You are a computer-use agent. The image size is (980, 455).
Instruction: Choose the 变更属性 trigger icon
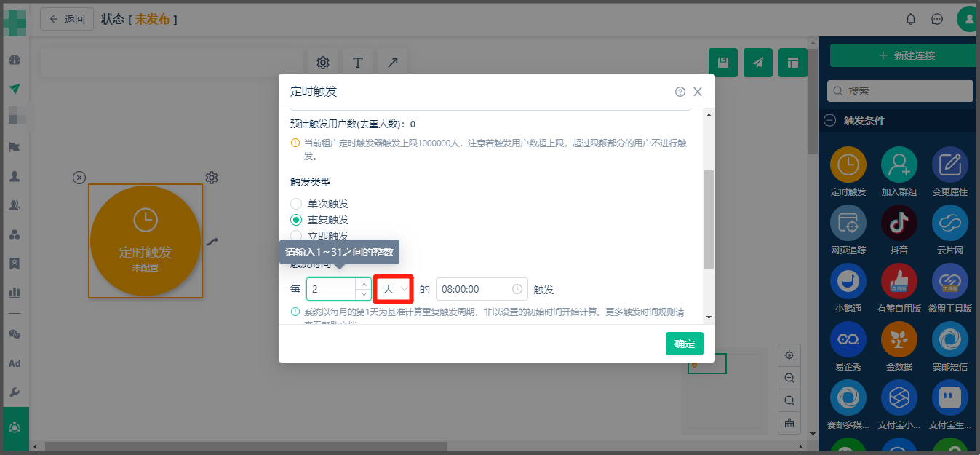tap(949, 165)
